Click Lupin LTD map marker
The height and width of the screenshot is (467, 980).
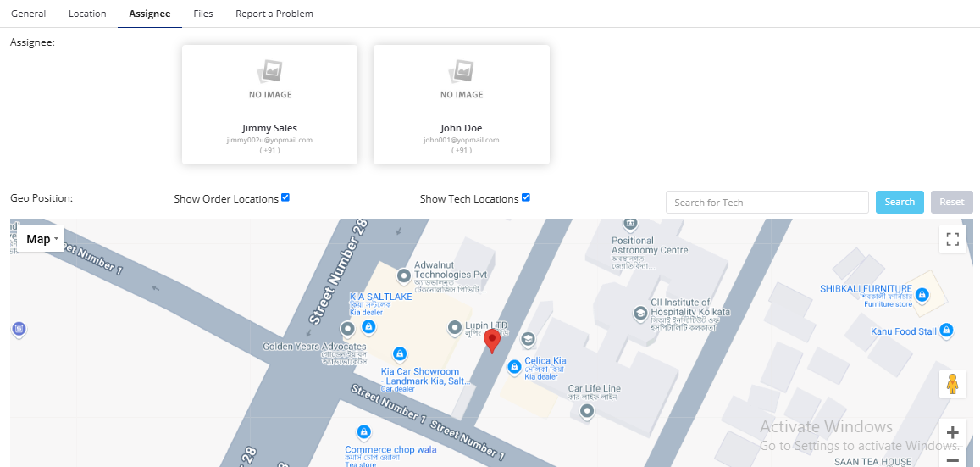tap(456, 328)
